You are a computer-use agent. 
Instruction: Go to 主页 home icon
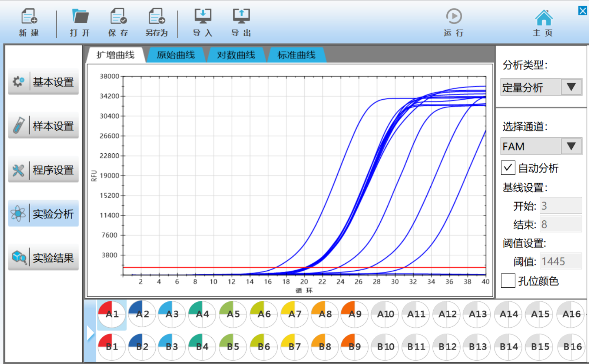543,18
